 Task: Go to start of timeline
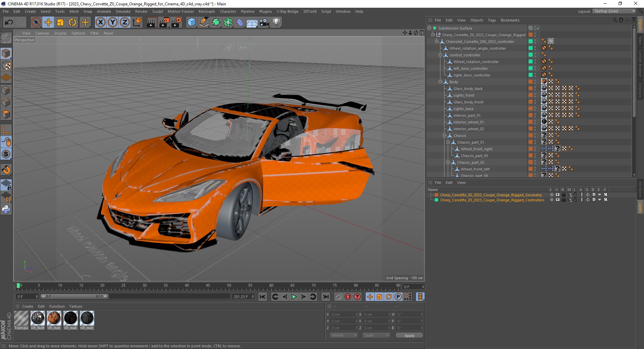(x=263, y=297)
